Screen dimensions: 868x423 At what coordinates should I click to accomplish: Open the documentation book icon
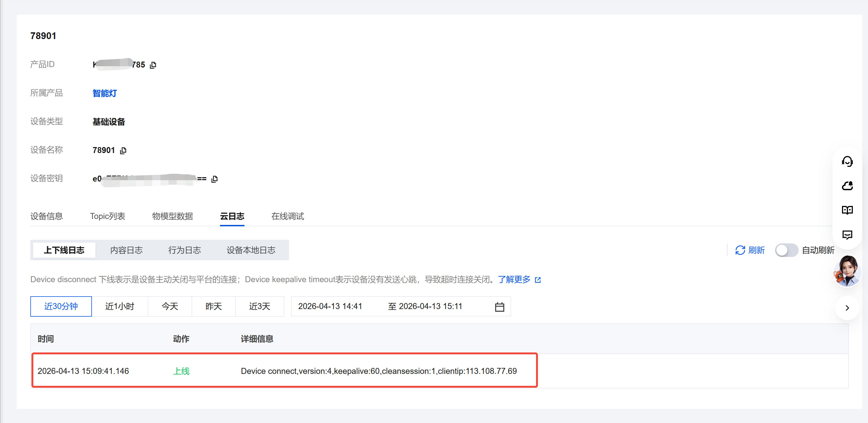coord(847,210)
